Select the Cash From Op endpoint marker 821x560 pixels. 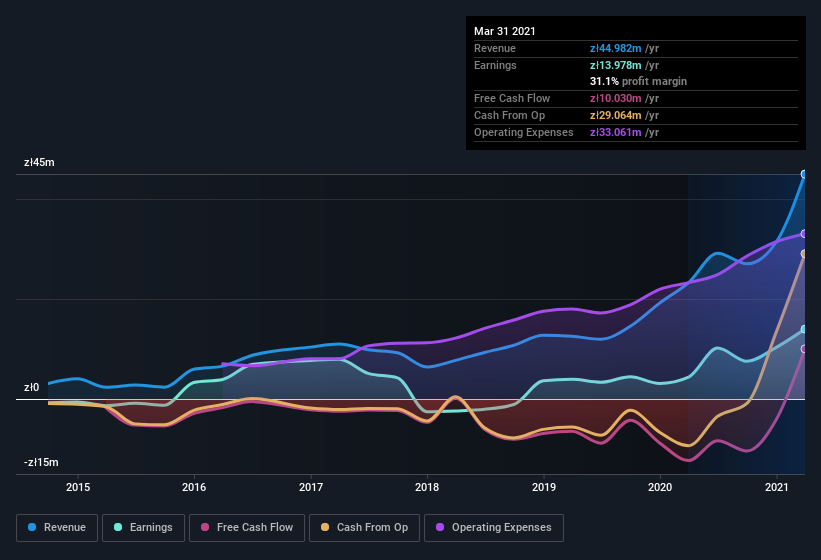point(804,254)
